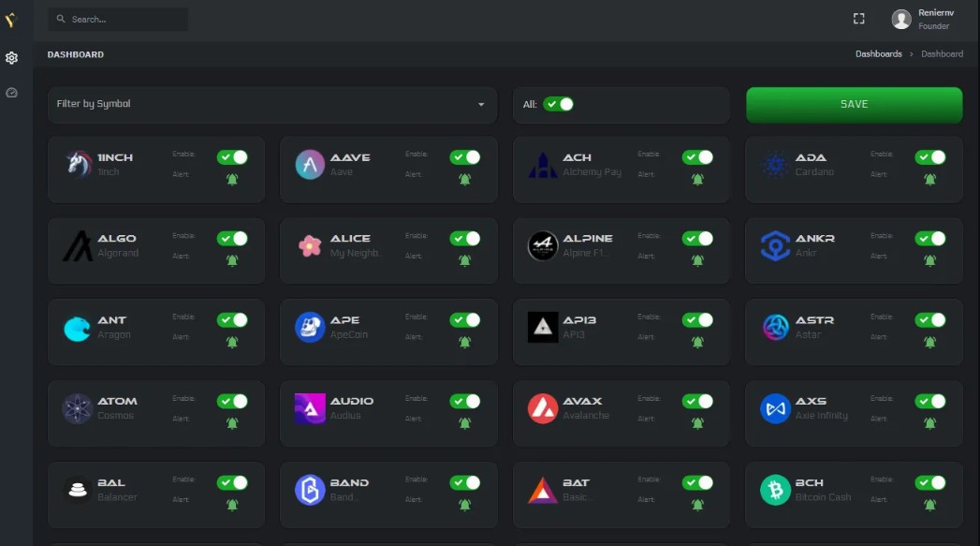Toggle the All symbols switch
The image size is (980, 546).
559,104
